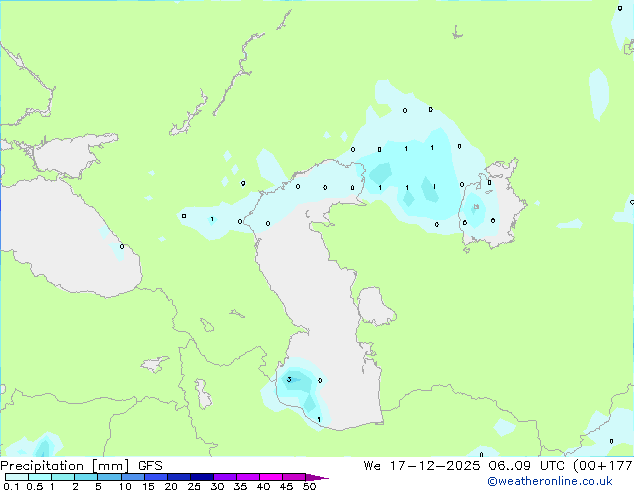634x490 pixels.
Task: Select the 10–15 mm blue legend swatch
Action: tap(133, 477)
